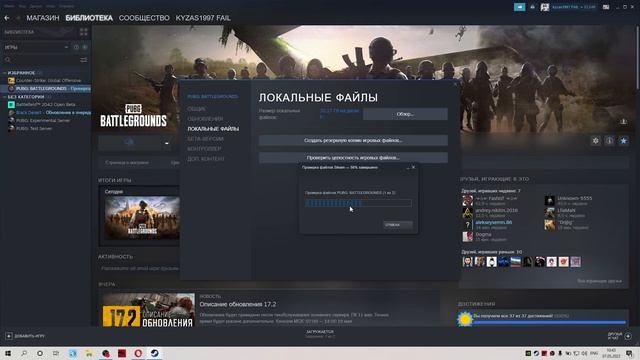This screenshot has width=640, height=360.
Task: Click the upload custom artwork icon
Action: pyautogui.click(x=624, y=121)
